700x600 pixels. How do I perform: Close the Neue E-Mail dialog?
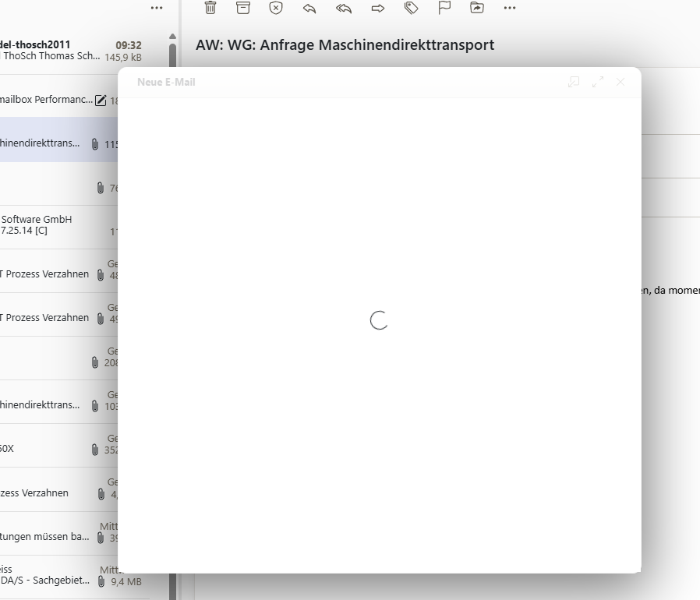620,82
